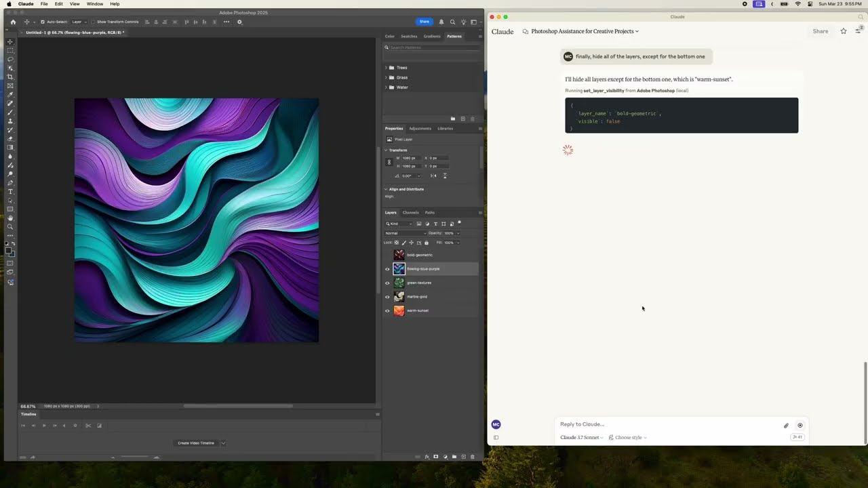Collapse the Transform section
Image resolution: width=868 pixels, height=488 pixels.
click(386, 150)
